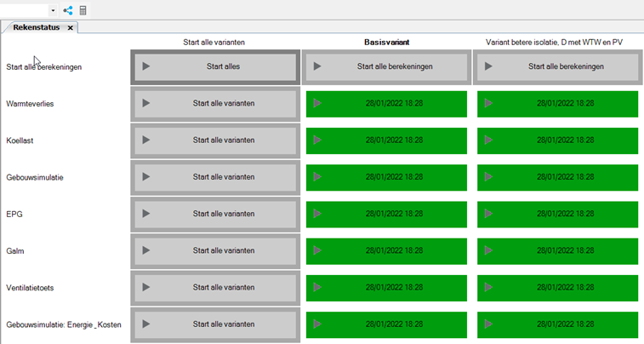The height and width of the screenshot is (344, 644).
Task: Select the Basisvariant column header
Action: (x=386, y=41)
